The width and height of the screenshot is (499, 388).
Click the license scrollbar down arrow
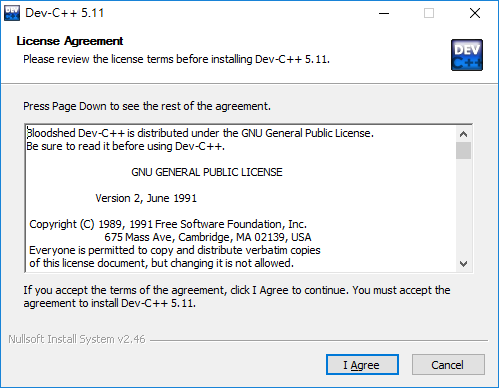(463, 264)
